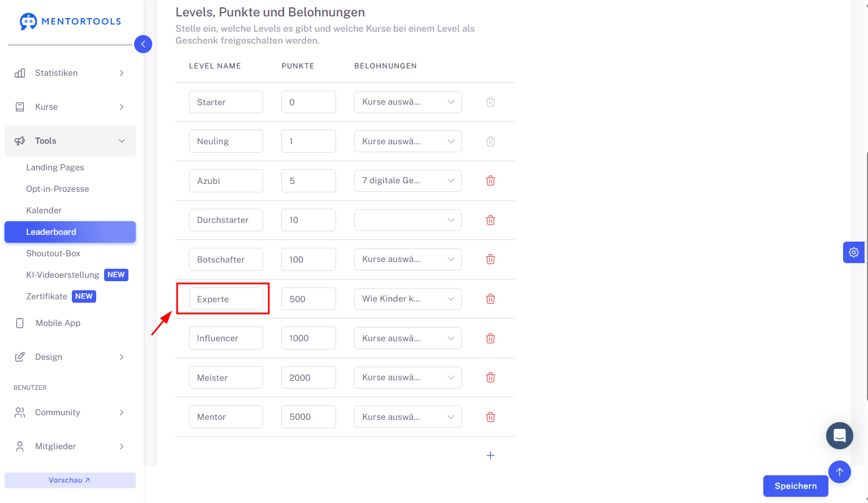Viewport: 868px width, 503px height.
Task: Open the empty Durchstarter rewards dropdown
Action: (x=408, y=220)
